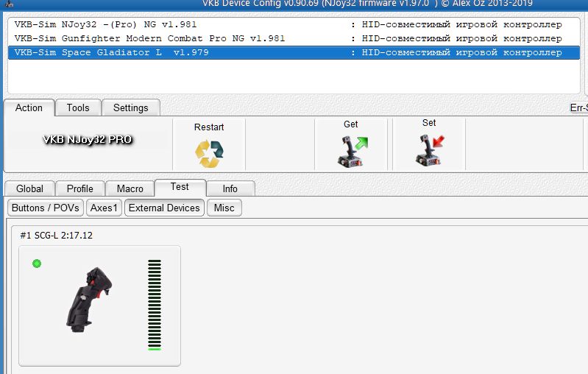
Task: Click the Err-S button at right edge
Action: (x=578, y=107)
